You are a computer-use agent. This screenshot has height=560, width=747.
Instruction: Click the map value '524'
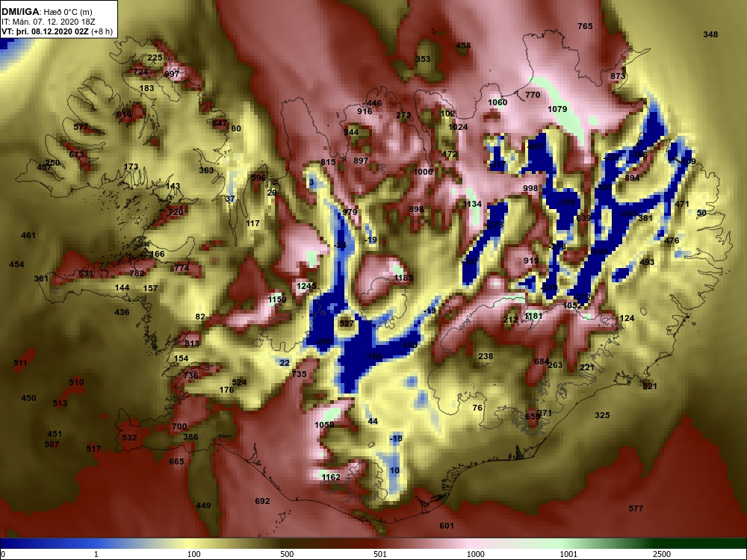click(239, 382)
